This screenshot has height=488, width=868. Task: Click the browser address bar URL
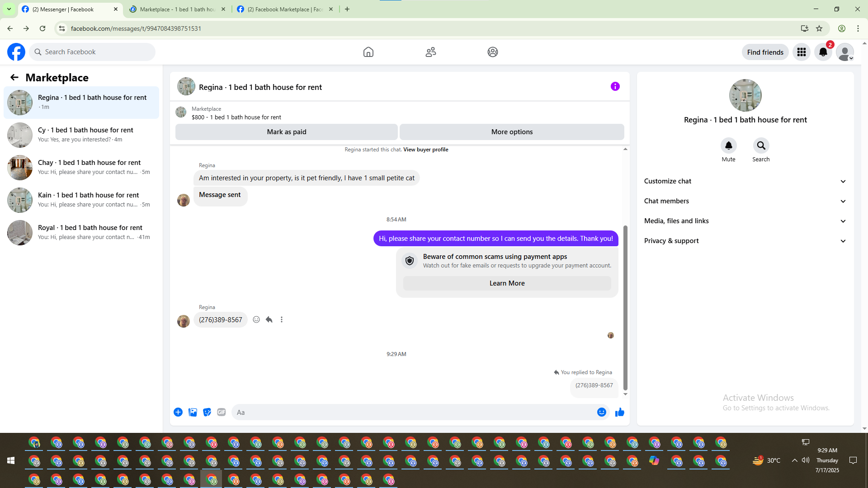tap(136, 28)
